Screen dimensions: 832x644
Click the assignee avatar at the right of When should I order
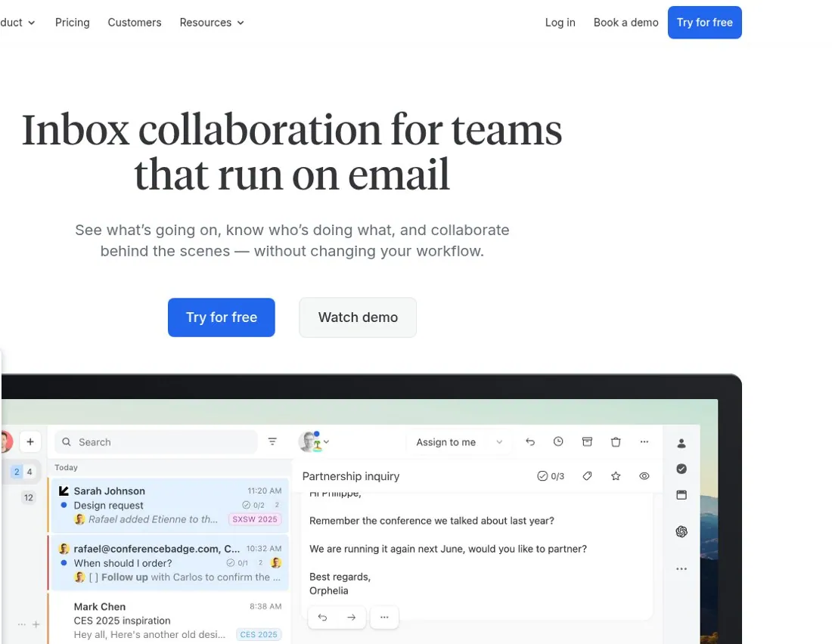tap(276, 562)
